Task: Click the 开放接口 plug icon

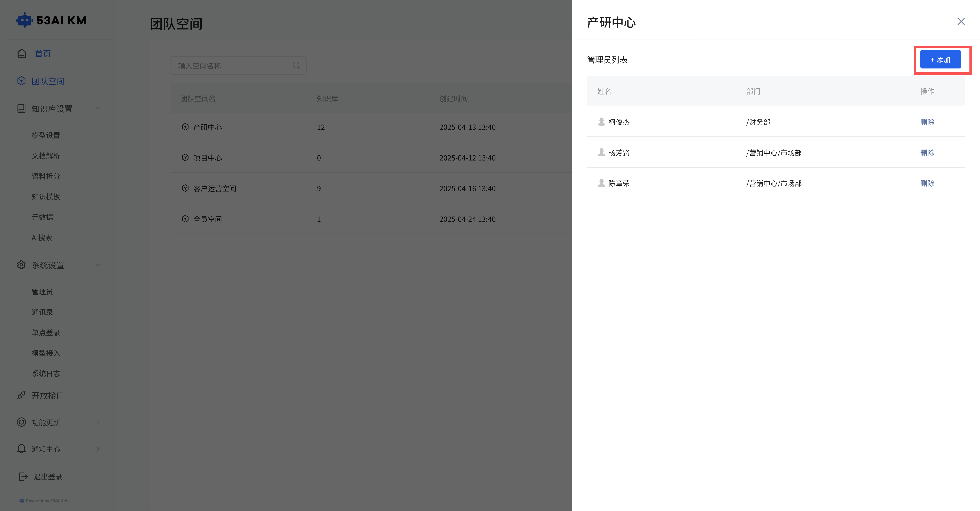Action: pos(22,395)
